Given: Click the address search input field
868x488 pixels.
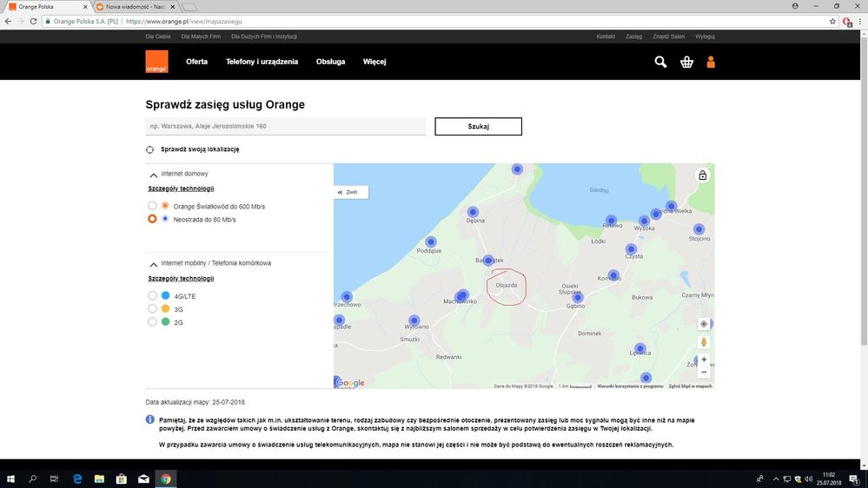Looking at the screenshot, I should [x=285, y=127].
